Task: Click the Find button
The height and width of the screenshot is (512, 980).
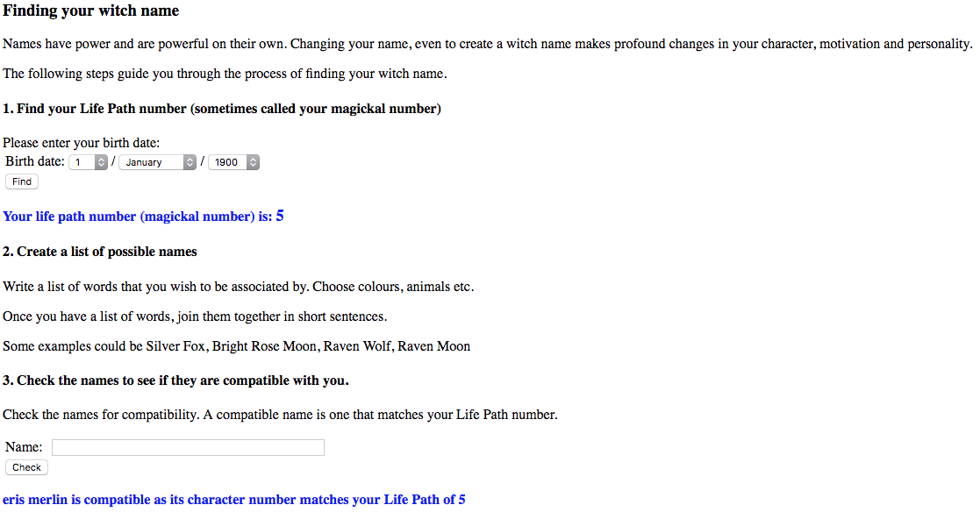Action: point(22,181)
